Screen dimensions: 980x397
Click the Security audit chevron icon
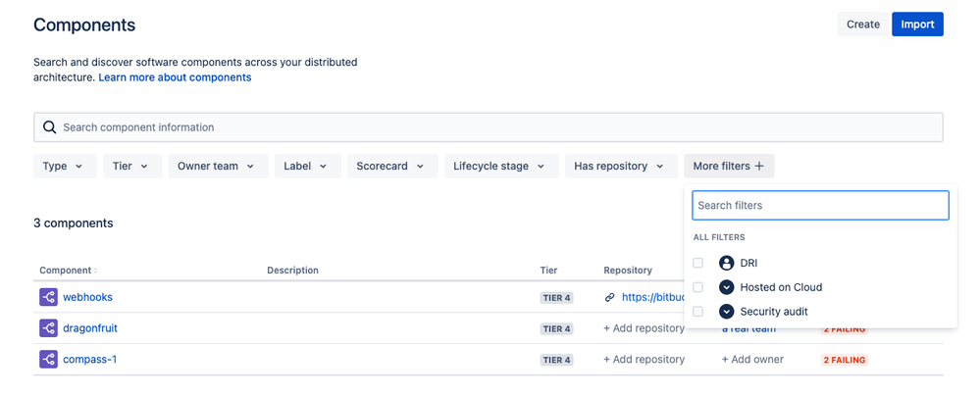(x=727, y=312)
